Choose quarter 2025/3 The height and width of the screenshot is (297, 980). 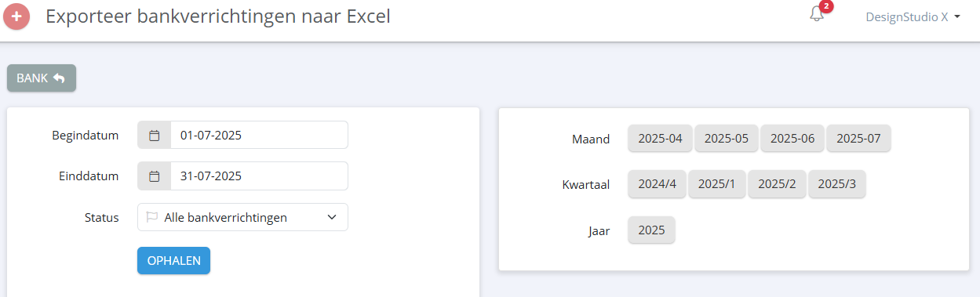837,183
